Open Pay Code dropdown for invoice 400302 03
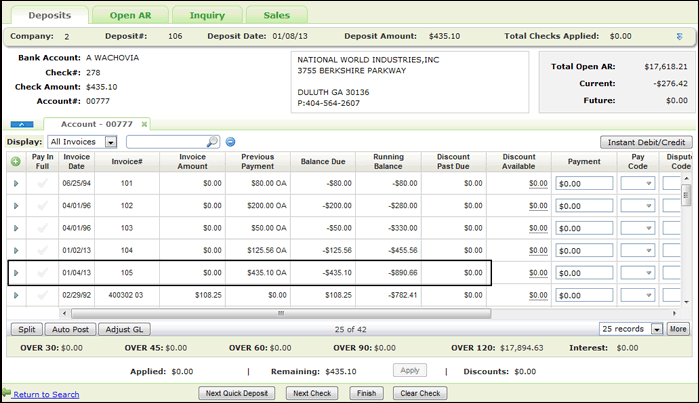This screenshot has width=699, height=403. tap(638, 295)
